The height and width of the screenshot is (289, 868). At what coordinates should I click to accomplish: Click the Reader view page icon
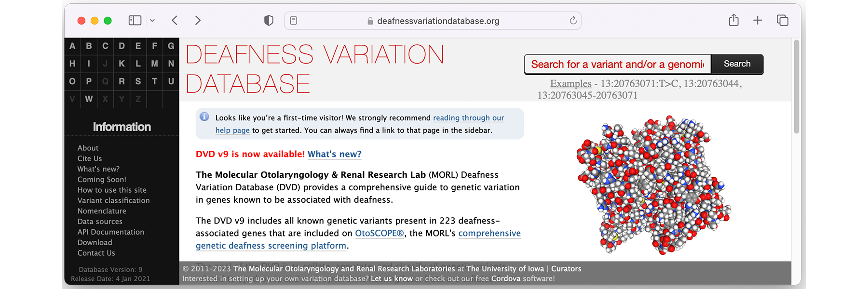(x=294, y=21)
